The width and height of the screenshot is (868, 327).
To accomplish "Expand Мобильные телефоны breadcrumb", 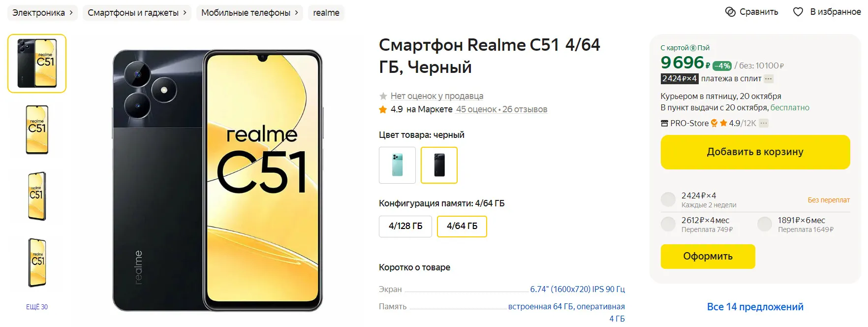I will pos(296,12).
